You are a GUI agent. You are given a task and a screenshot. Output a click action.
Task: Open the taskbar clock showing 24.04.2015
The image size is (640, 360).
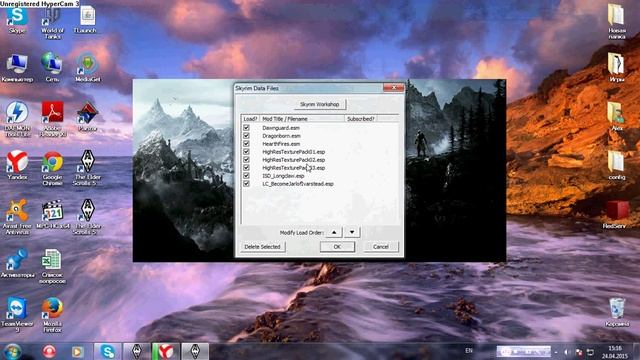(615, 352)
